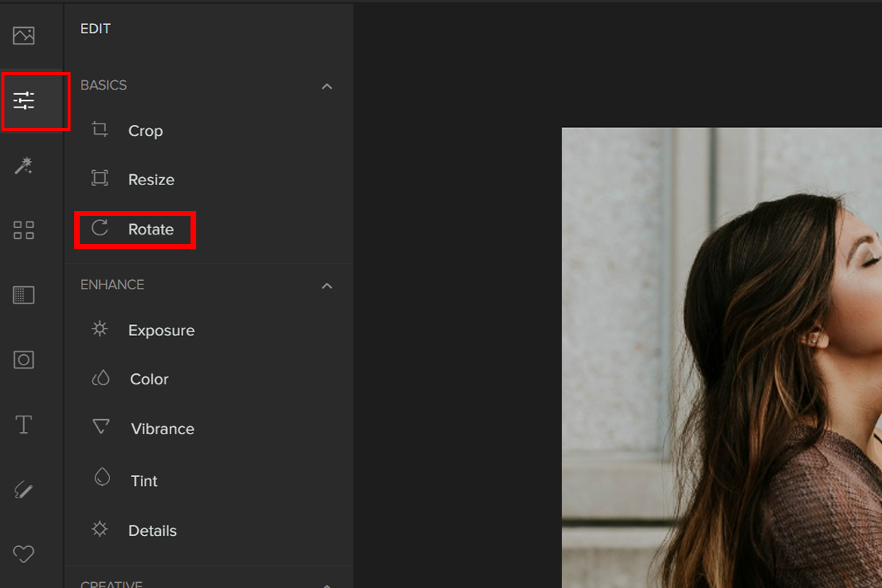Screen dimensions: 882x588
Task: Open the Details enhancement option
Action: 152,531
